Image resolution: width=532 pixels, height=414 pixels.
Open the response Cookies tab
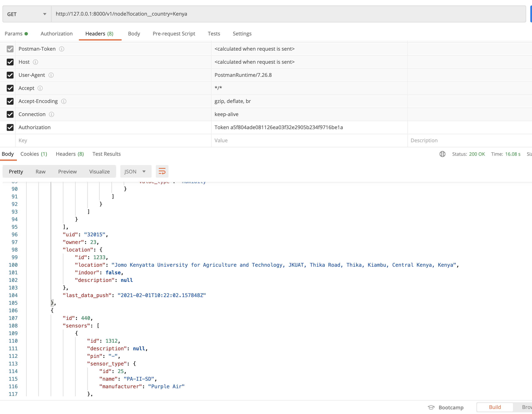point(34,154)
